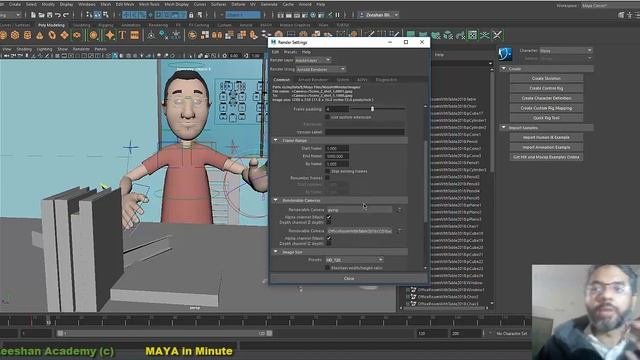This screenshot has height=360, width=640.
Task: Toggle Renumber frames checkbox
Action: 327,178
